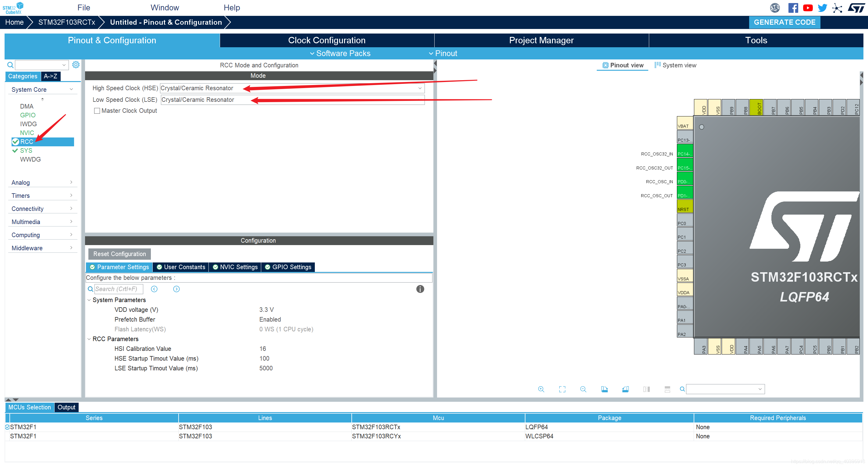868x467 pixels.
Task: Click the fit-to-screen pinout icon
Action: coord(562,389)
